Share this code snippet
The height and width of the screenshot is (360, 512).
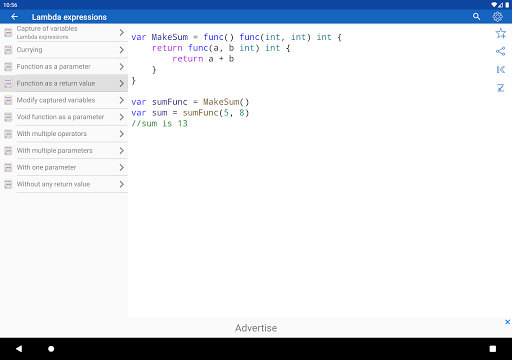pyautogui.click(x=500, y=51)
